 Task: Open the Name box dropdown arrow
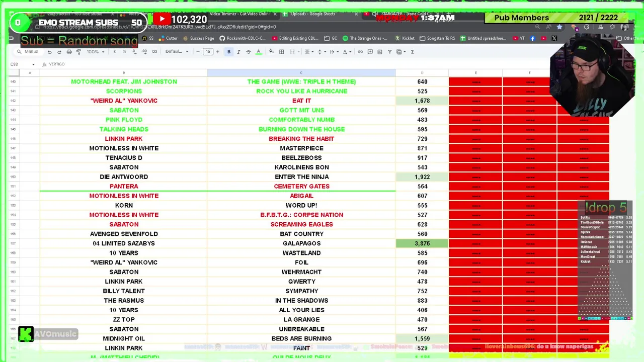tap(33, 64)
